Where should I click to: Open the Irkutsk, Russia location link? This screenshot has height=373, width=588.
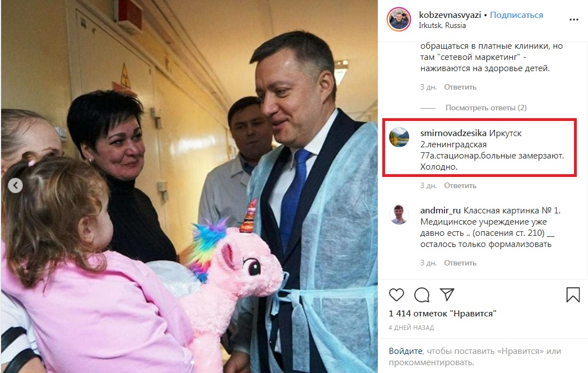(442, 25)
